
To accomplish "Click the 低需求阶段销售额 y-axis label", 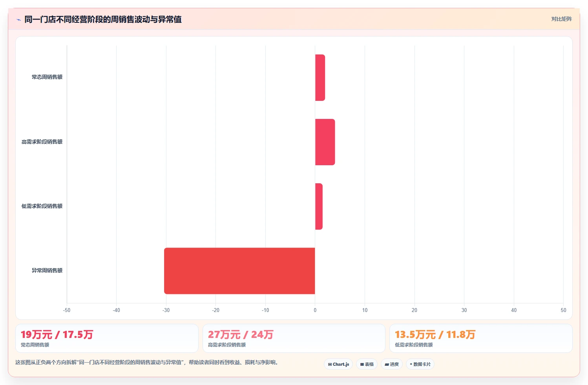I will (x=42, y=206).
